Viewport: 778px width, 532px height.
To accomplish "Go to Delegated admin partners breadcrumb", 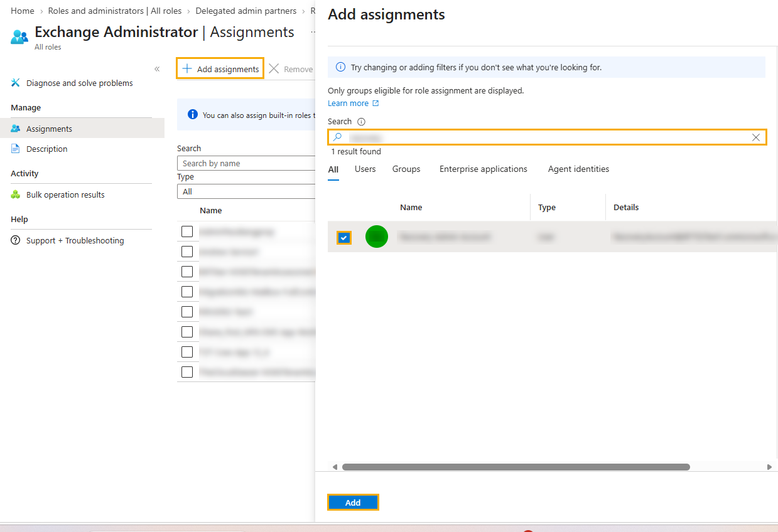I will (246, 11).
